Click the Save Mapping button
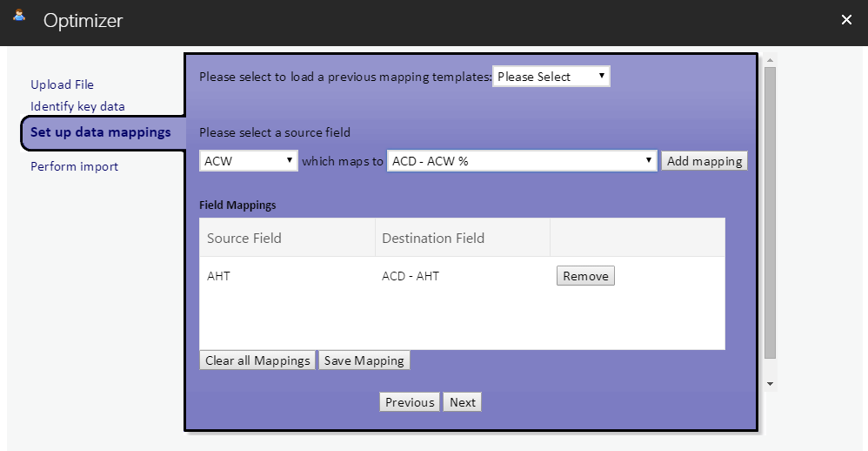Image resolution: width=868 pixels, height=451 pixels. (x=364, y=360)
